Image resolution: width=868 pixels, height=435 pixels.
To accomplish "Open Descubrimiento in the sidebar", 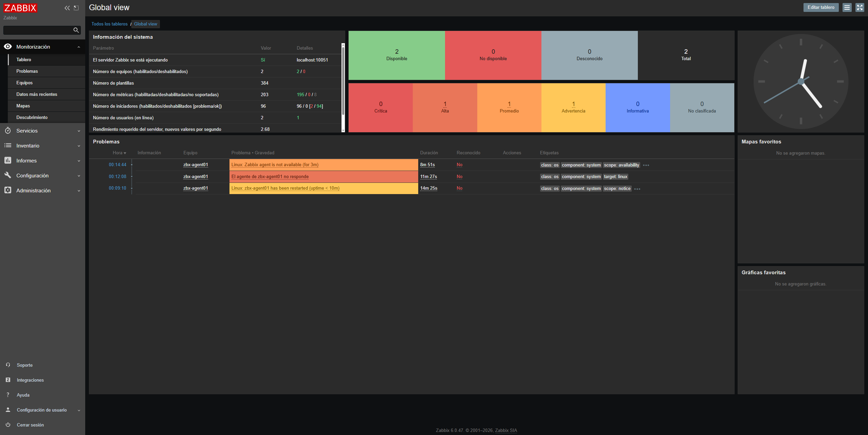I will click(47, 117).
